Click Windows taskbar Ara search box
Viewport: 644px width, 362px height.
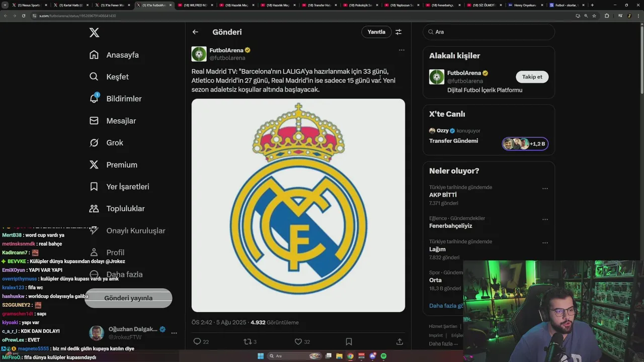(295, 356)
